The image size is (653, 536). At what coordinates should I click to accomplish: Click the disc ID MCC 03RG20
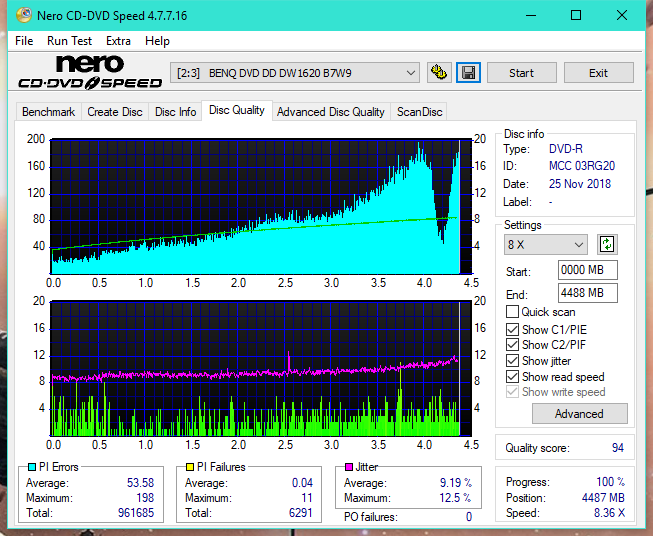click(x=582, y=166)
